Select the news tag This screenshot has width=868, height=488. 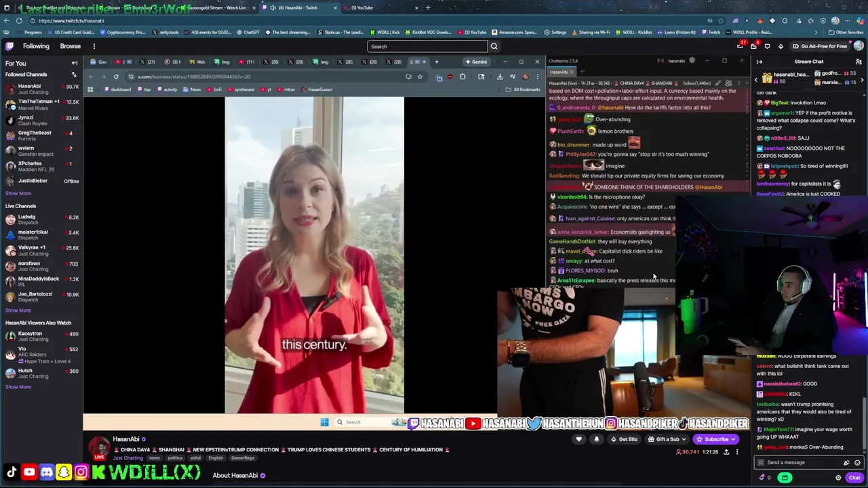pos(154,457)
